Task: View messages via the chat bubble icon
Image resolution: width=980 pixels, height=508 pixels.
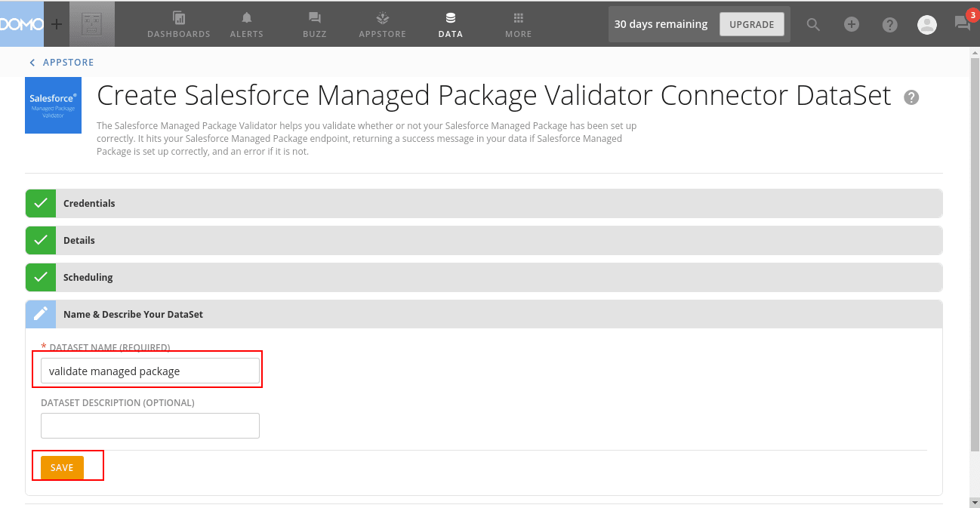Action: point(962,24)
